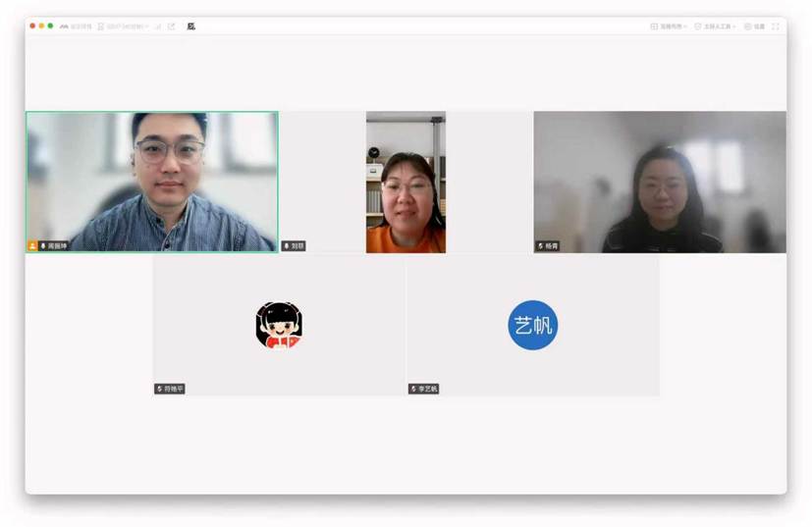812x527 pixels.
Task: Expand the host tools menu at top right
Action: point(715,26)
